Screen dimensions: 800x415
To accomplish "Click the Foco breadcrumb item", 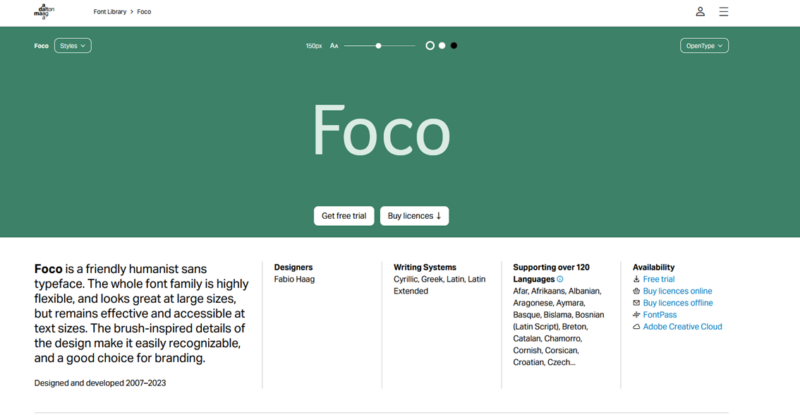I will coord(144,12).
